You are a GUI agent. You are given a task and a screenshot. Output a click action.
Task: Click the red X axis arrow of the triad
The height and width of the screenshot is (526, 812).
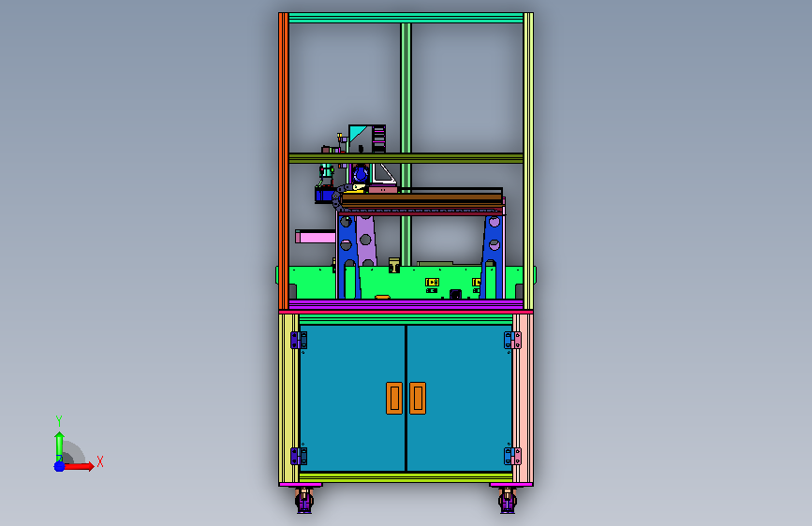(79, 466)
